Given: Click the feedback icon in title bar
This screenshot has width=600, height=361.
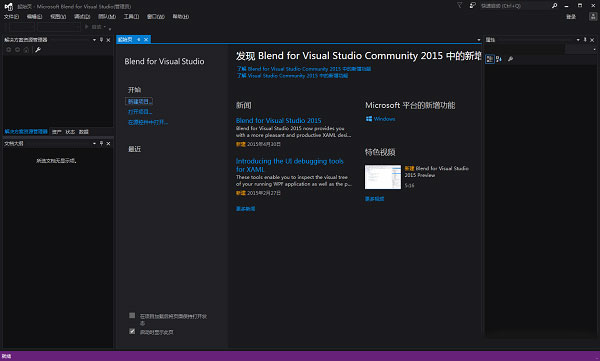Looking at the screenshot, I should click(x=473, y=5).
